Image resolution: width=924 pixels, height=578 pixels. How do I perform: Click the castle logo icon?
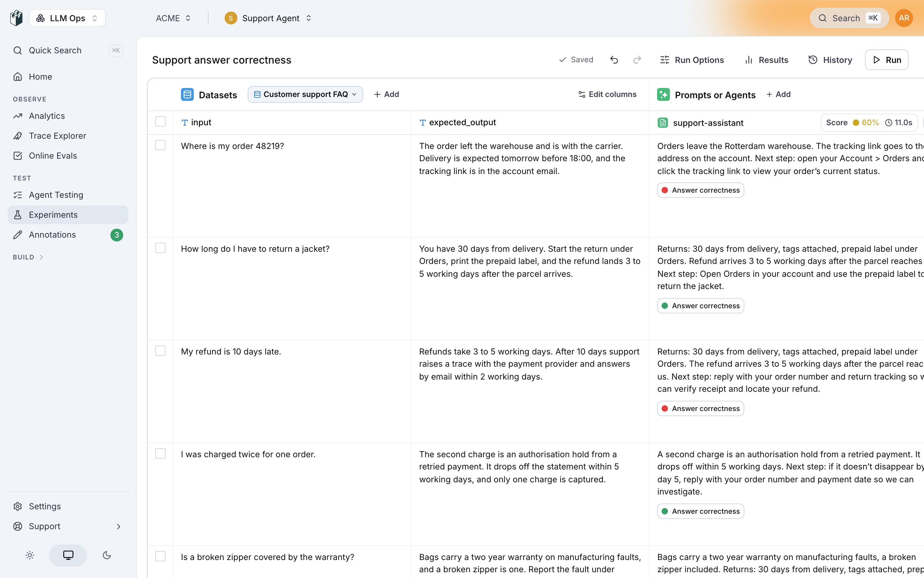click(x=16, y=18)
